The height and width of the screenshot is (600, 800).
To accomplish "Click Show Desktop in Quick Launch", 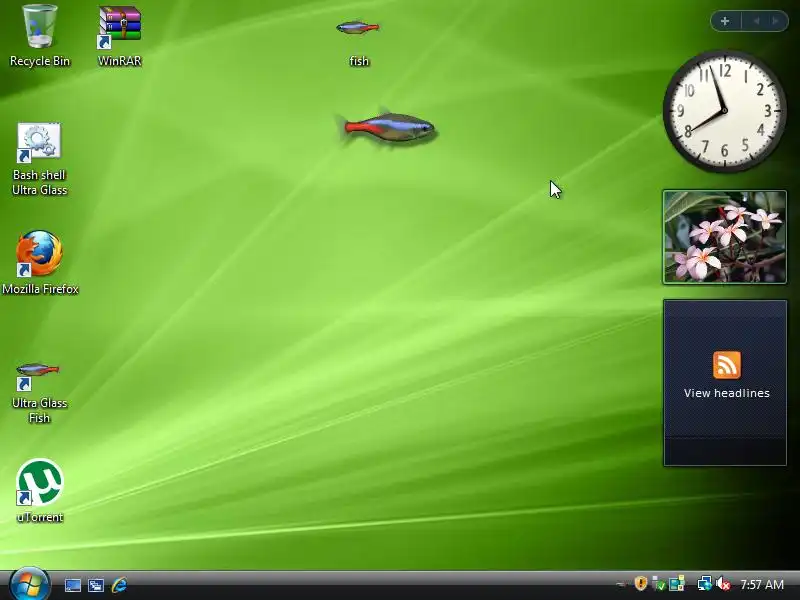I will pyautogui.click(x=72, y=585).
